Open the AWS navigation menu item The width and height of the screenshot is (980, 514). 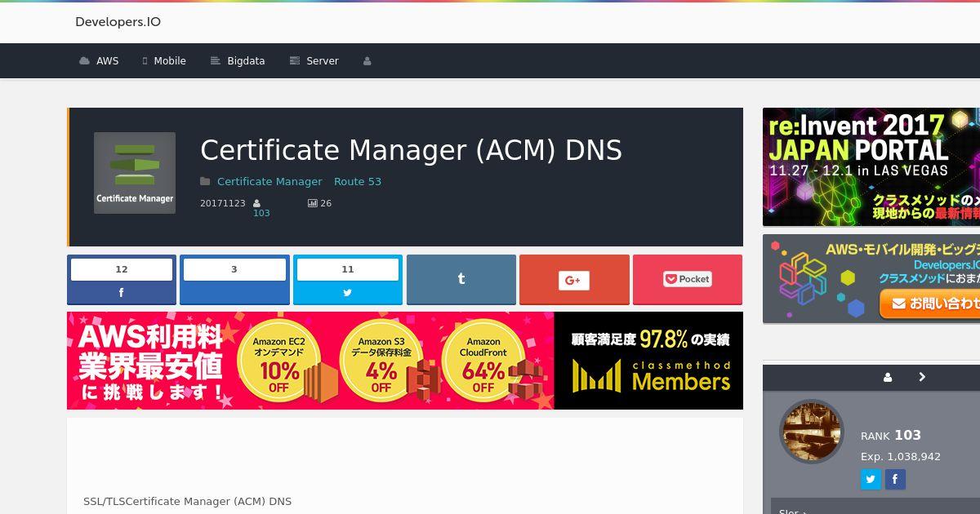99,61
